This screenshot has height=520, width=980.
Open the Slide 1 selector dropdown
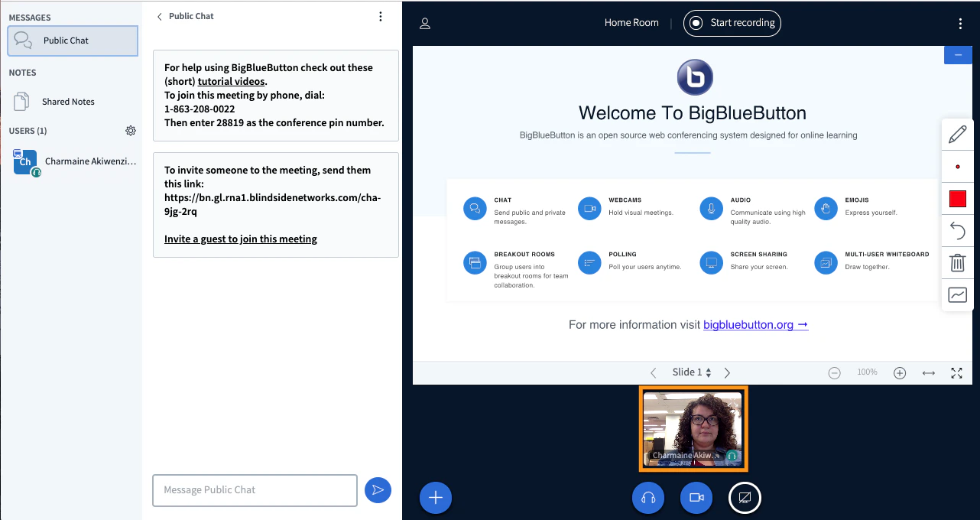click(692, 372)
